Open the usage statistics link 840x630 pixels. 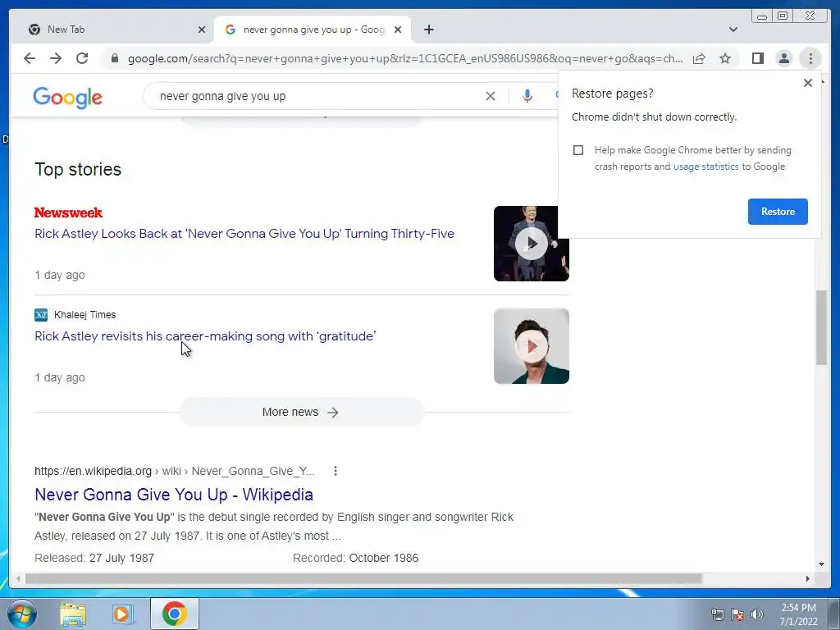coord(705,167)
